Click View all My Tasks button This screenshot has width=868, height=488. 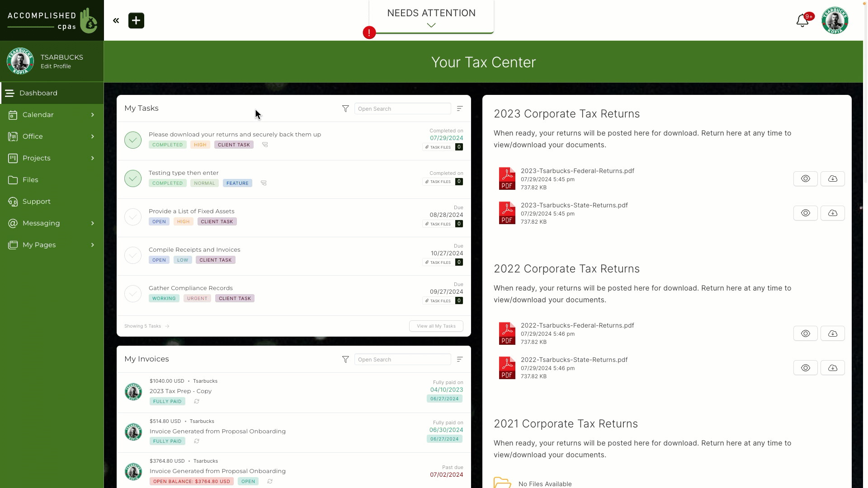(x=436, y=326)
